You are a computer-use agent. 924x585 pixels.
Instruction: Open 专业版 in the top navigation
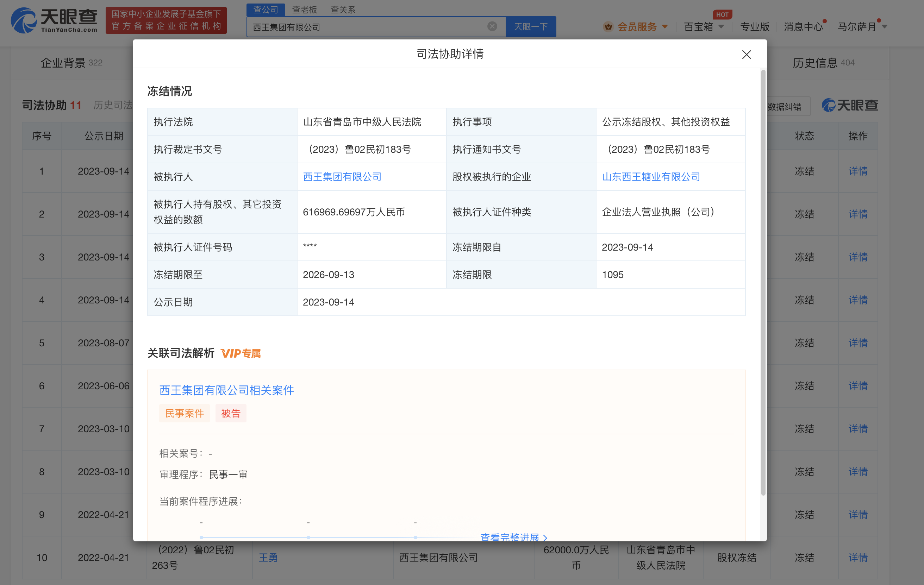coord(754,27)
